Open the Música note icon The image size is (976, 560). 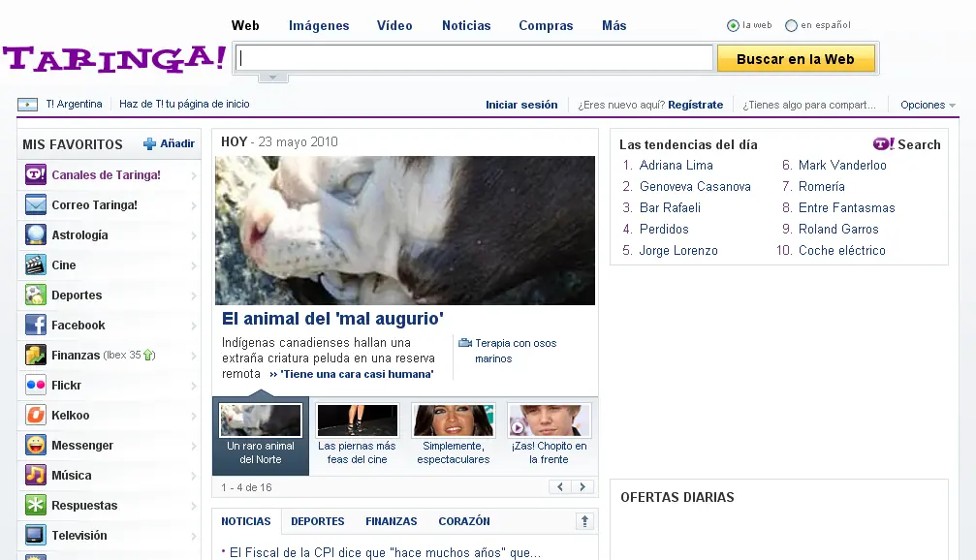36,475
